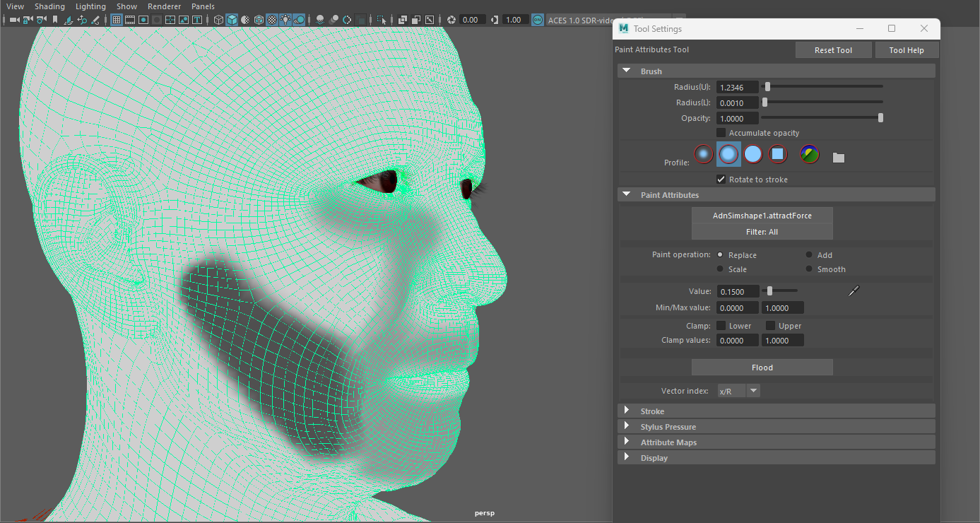The image size is (980, 523).
Task: Click the bookmark icon in panel toolbar
Action: (55, 20)
